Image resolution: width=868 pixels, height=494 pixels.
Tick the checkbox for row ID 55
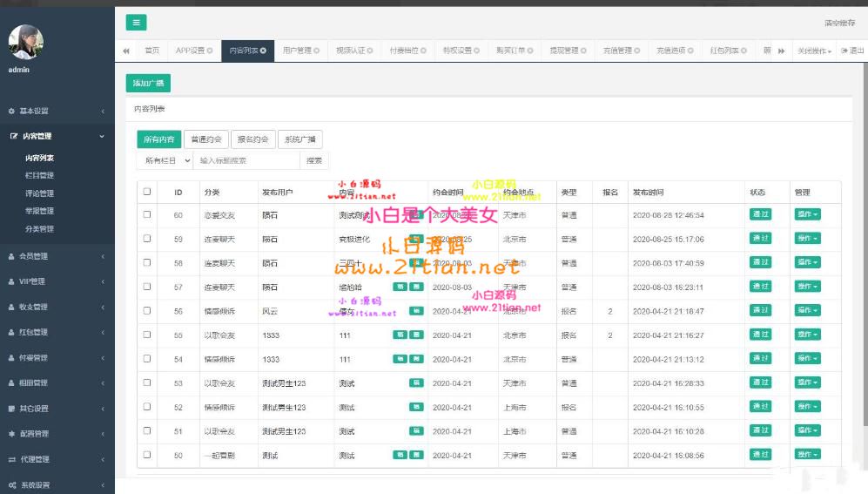(146, 335)
